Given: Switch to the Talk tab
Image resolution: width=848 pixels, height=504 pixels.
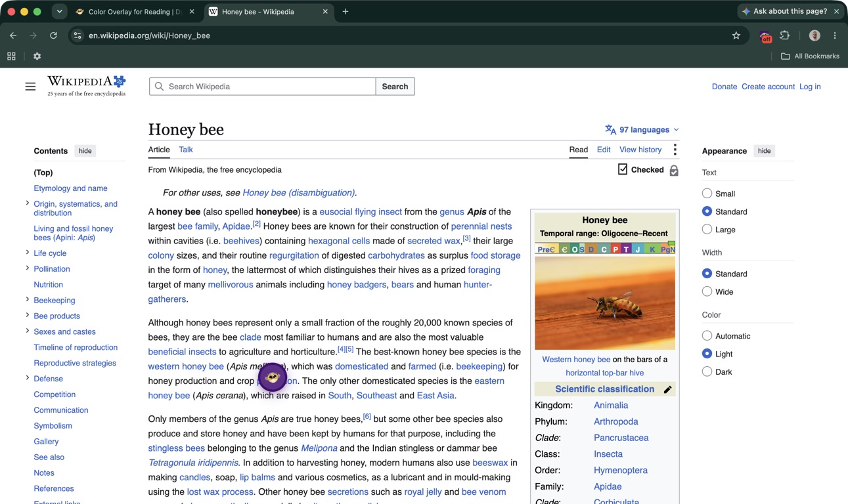Looking at the screenshot, I should 186,150.
